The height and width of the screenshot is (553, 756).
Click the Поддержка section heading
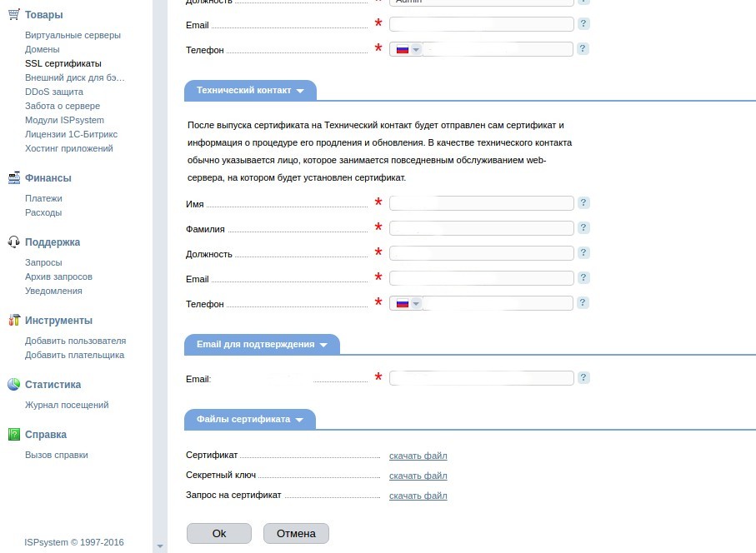click(x=53, y=242)
